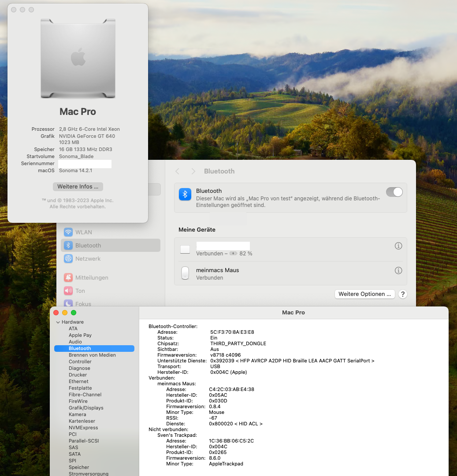Click the Ton speaker icon
This screenshot has width=457, height=476.
pos(68,291)
